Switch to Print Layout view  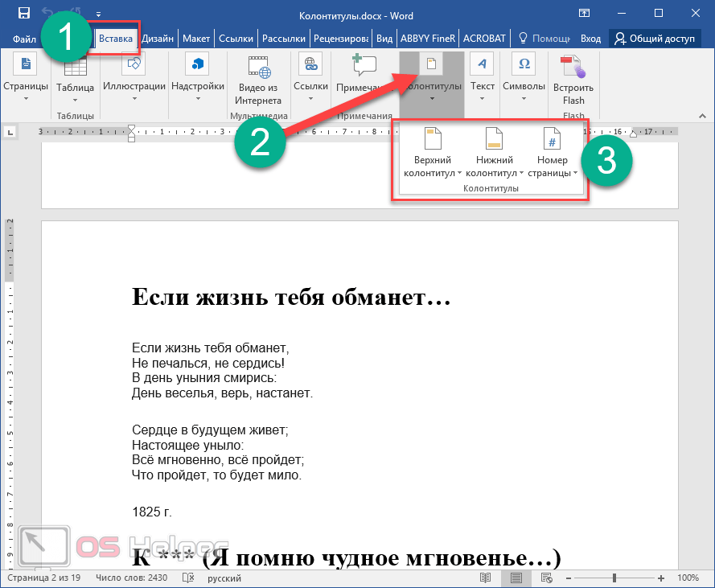pyautogui.click(x=516, y=578)
